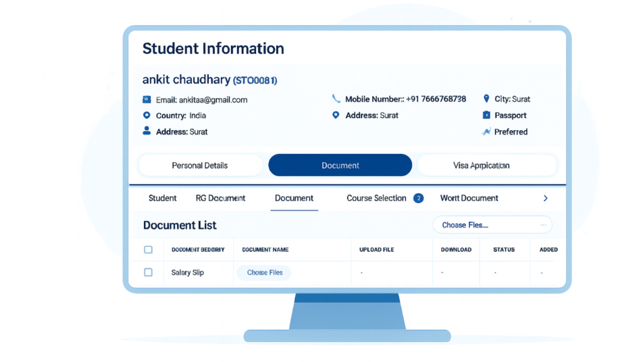Select the Course Selection sub-tab
The image size is (644, 362).
pos(376,198)
